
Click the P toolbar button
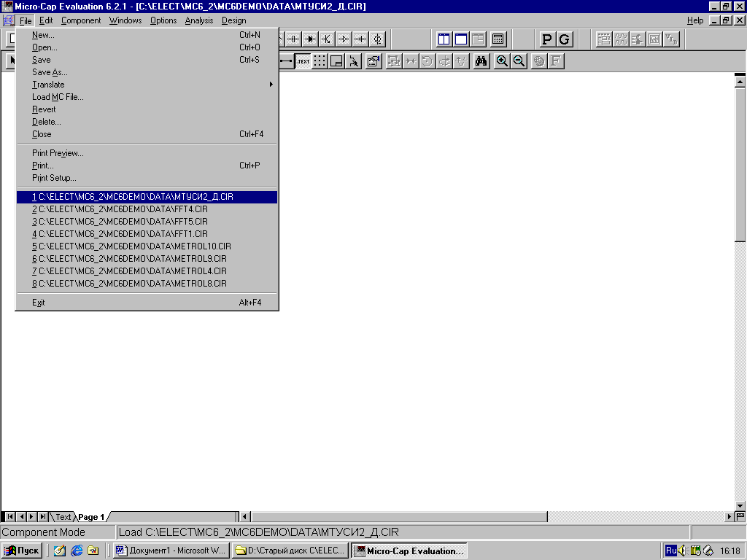pyautogui.click(x=547, y=39)
